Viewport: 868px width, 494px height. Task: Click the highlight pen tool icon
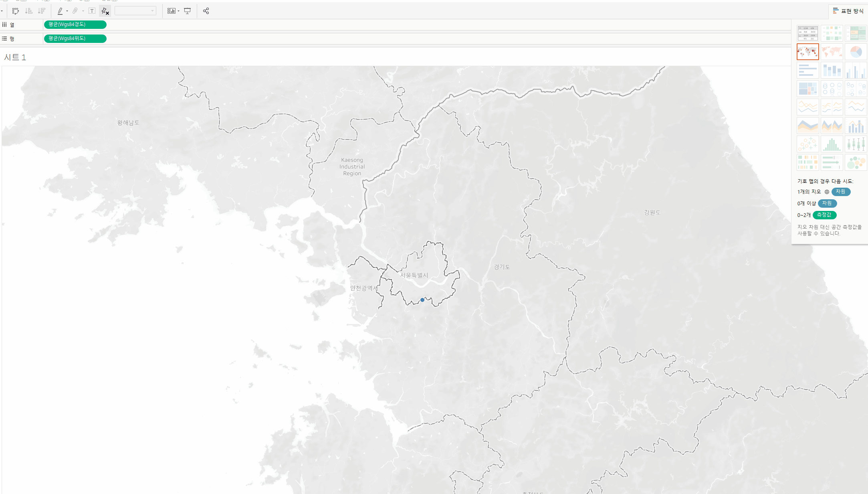[60, 11]
